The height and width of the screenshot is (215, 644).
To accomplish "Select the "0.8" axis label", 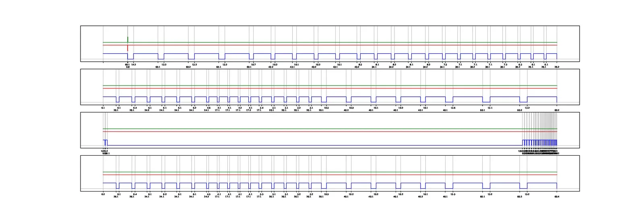I will tap(128, 67).
